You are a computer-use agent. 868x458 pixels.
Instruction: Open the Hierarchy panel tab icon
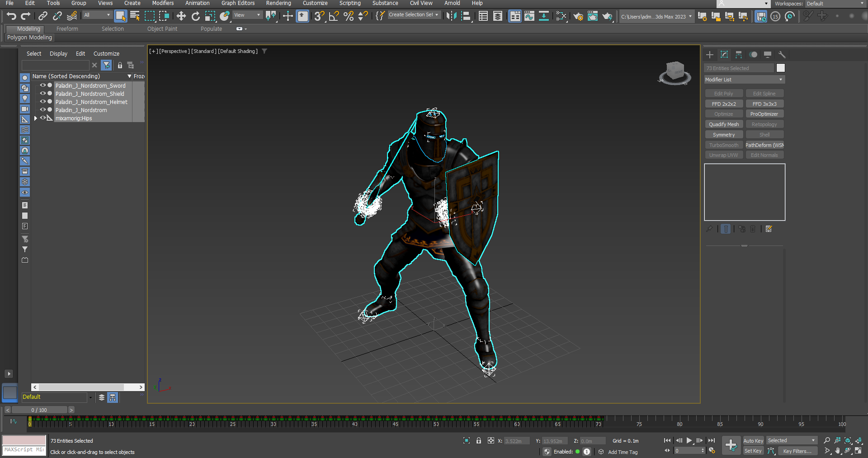pos(739,55)
